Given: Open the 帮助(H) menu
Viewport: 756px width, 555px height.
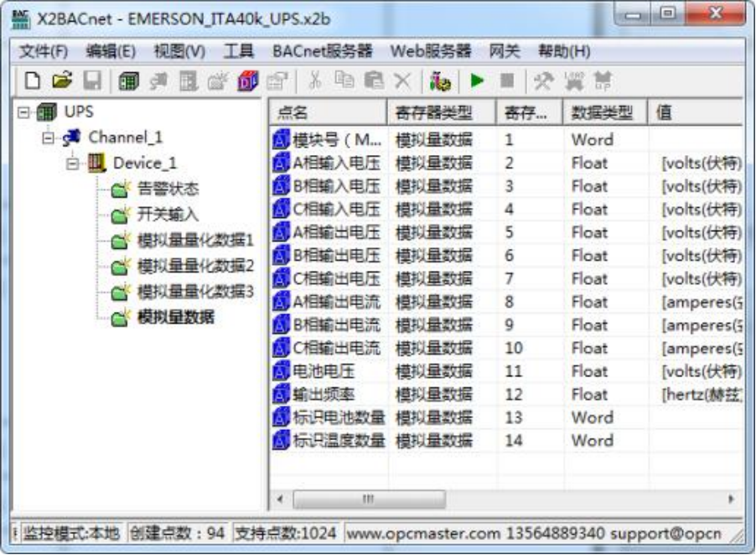Looking at the screenshot, I should [565, 51].
